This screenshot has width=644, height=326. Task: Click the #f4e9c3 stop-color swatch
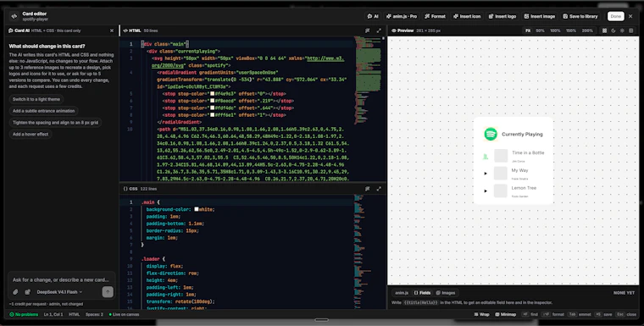pyautogui.click(x=213, y=94)
